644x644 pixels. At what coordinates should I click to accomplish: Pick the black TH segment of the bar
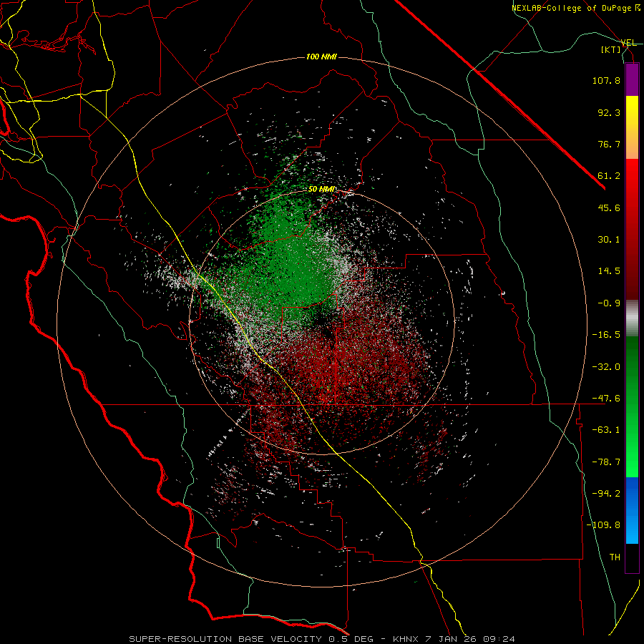[632, 558]
